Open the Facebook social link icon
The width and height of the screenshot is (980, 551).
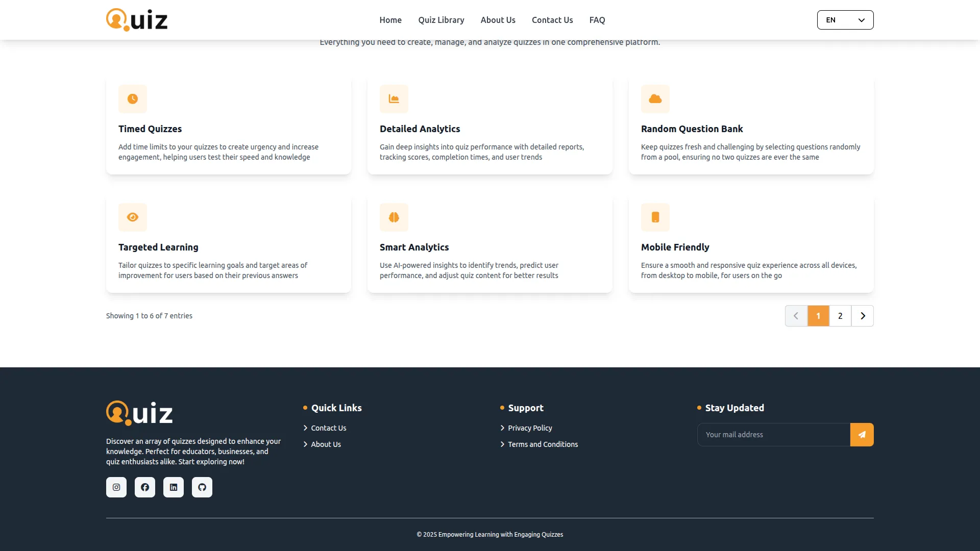[x=145, y=487]
